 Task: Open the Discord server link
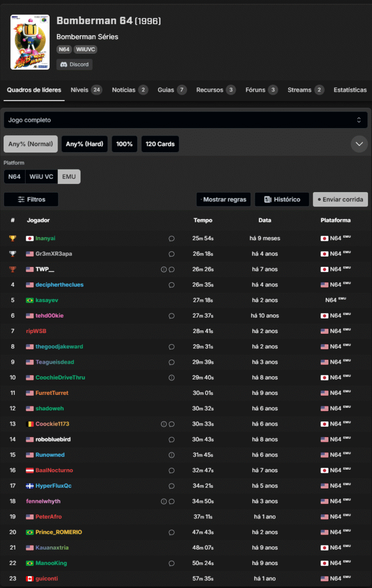pos(75,65)
